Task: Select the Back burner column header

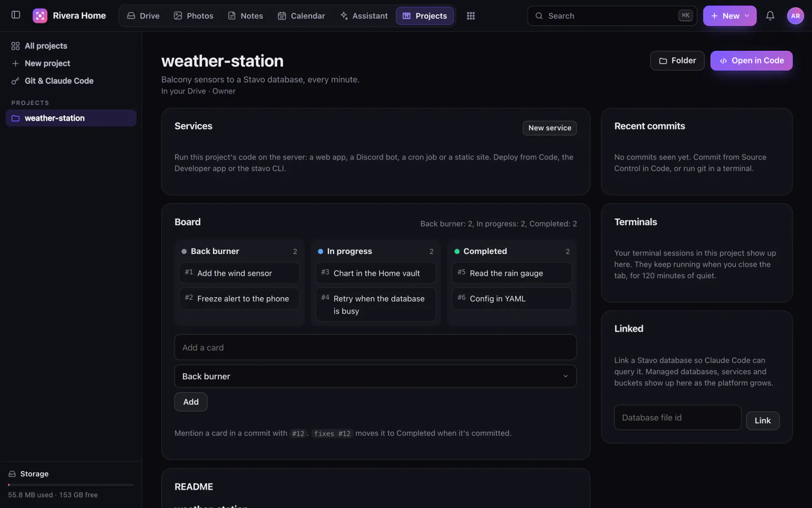Action: [239, 251]
